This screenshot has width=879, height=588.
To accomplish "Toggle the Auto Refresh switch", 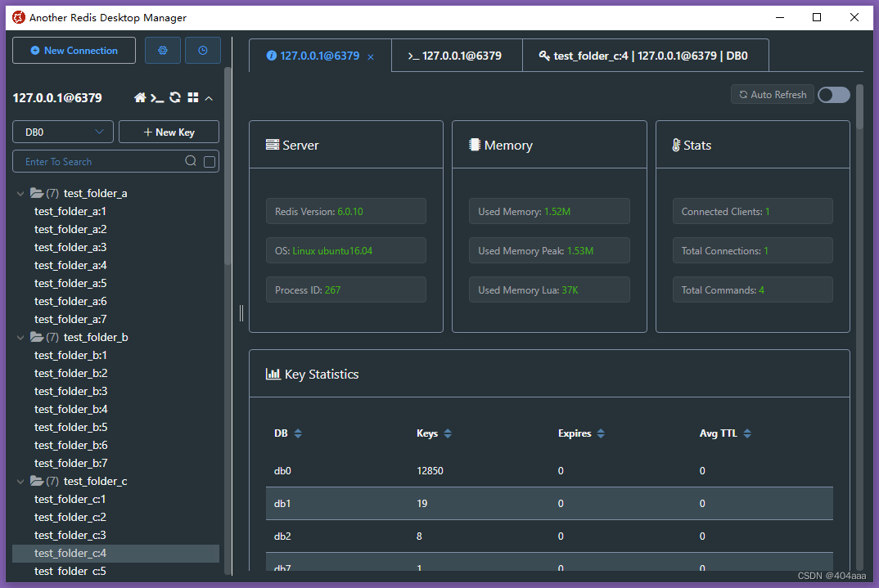I will [834, 95].
